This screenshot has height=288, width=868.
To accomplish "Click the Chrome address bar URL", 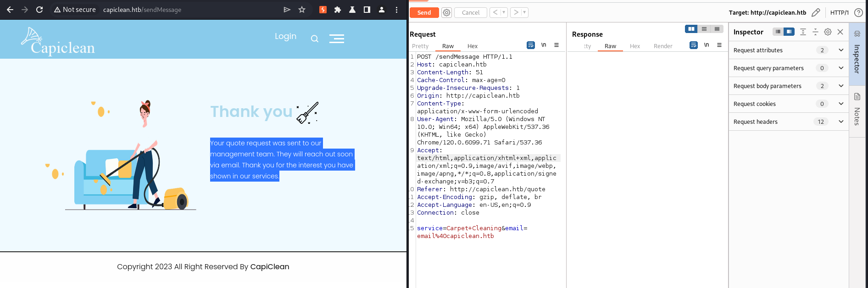I will [142, 10].
